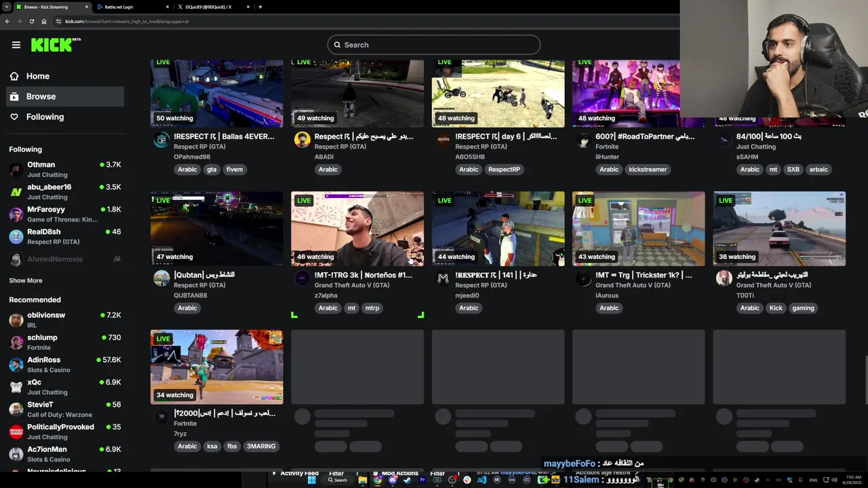Click T00Ti channel avatar

pyautogui.click(x=724, y=278)
